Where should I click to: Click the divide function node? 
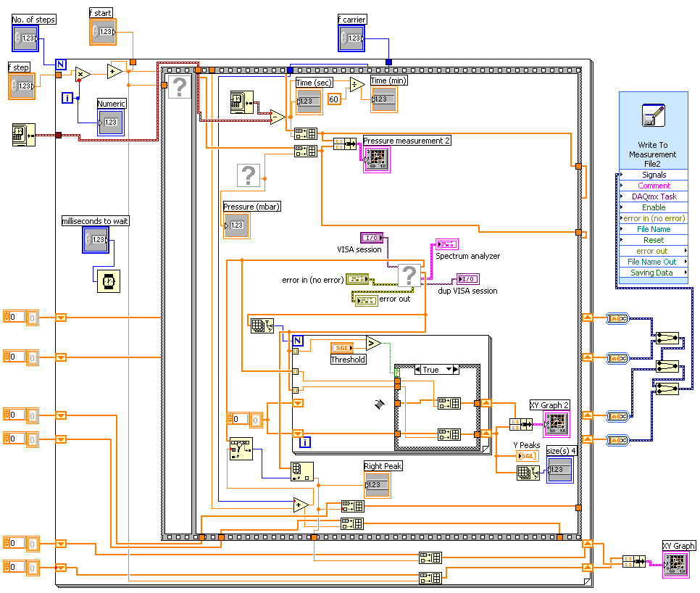click(x=357, y=84)
